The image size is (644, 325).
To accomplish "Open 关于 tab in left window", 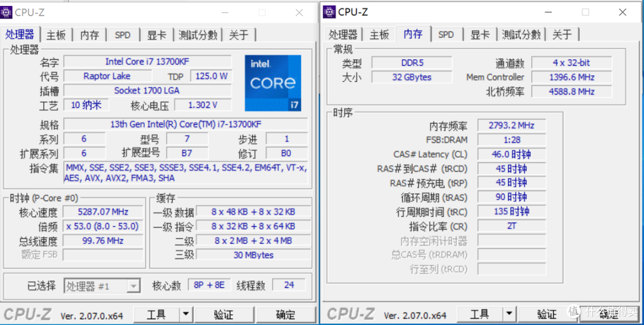I will coord(239,35).
